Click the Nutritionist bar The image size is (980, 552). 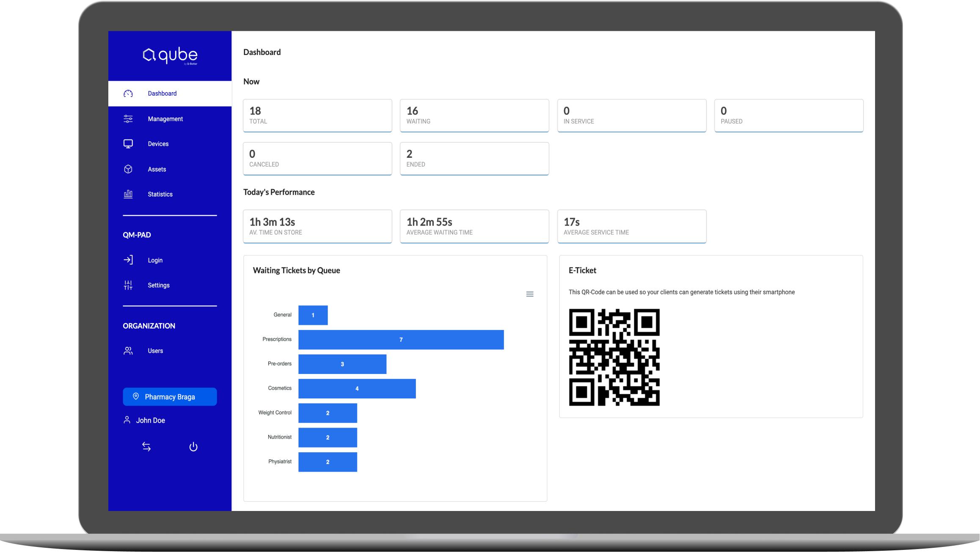pos(328,437)
